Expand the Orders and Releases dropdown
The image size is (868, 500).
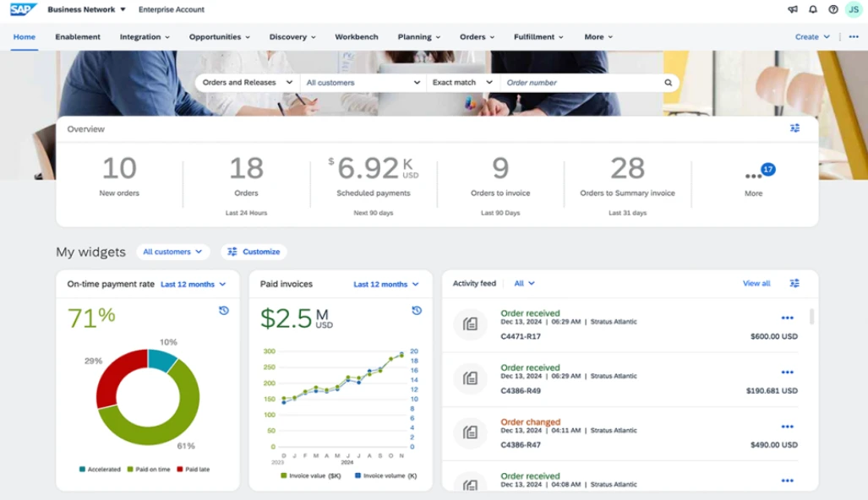pos(248,83)
